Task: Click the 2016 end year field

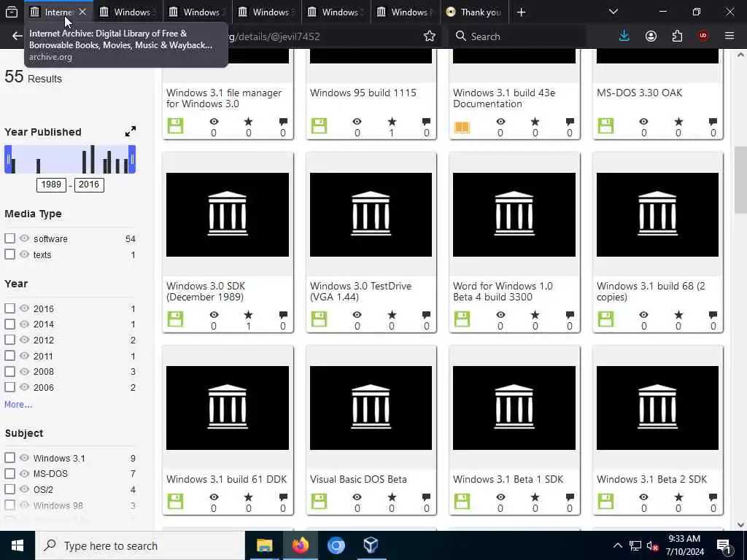Action: click(x=89, y=184)
